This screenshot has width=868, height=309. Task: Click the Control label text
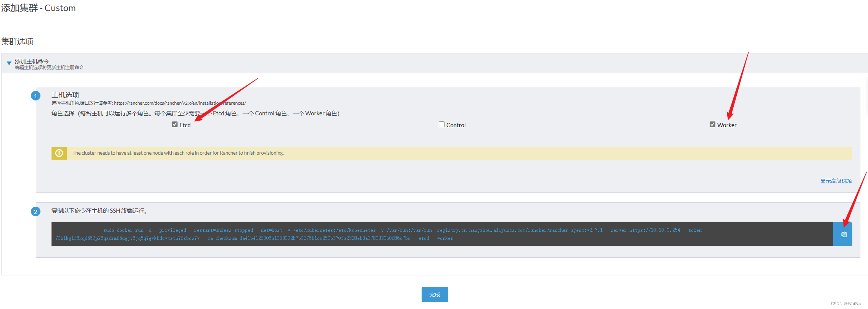point(456,125)
